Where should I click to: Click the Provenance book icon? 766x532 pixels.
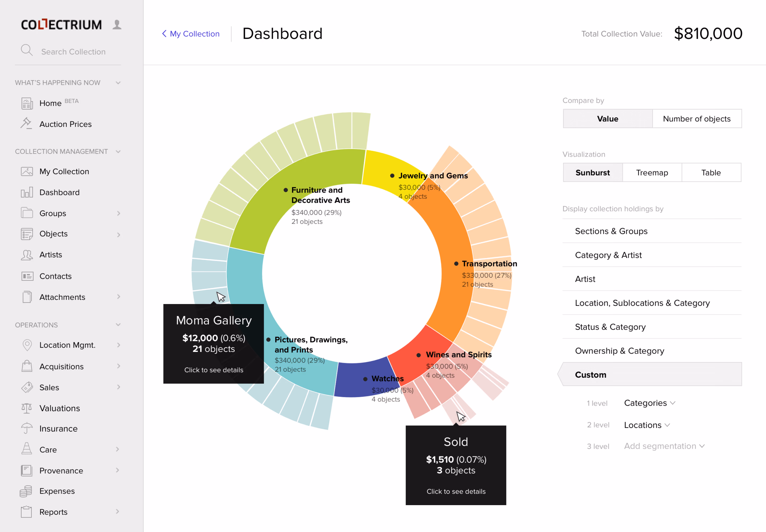[x=27, y=470]
